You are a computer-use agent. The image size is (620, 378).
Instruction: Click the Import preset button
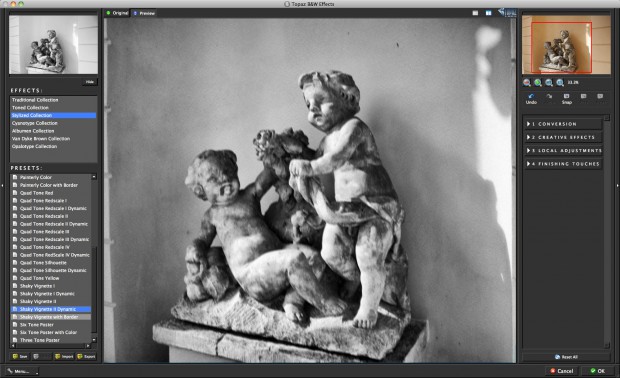click(x=64, y=356)
